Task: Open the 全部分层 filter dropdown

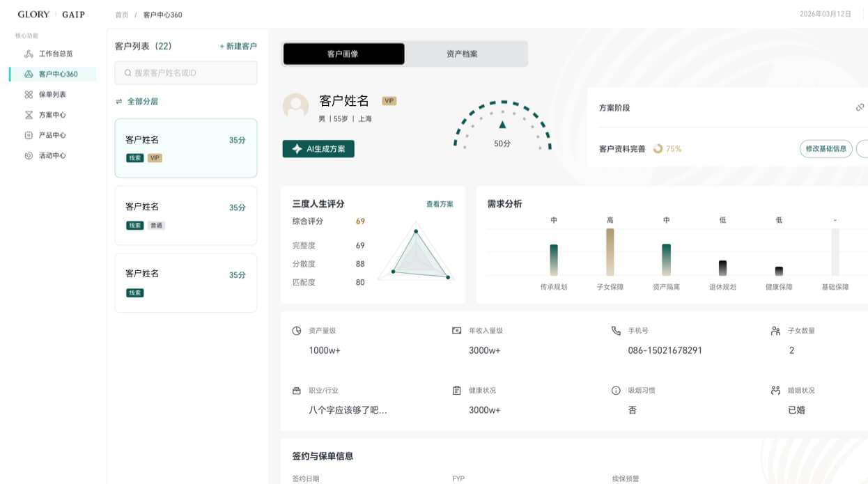Action: (137, 101)
